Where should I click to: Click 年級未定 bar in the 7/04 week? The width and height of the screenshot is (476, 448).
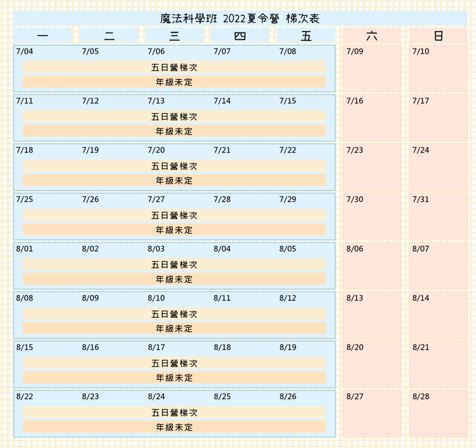tap(175, 82)
